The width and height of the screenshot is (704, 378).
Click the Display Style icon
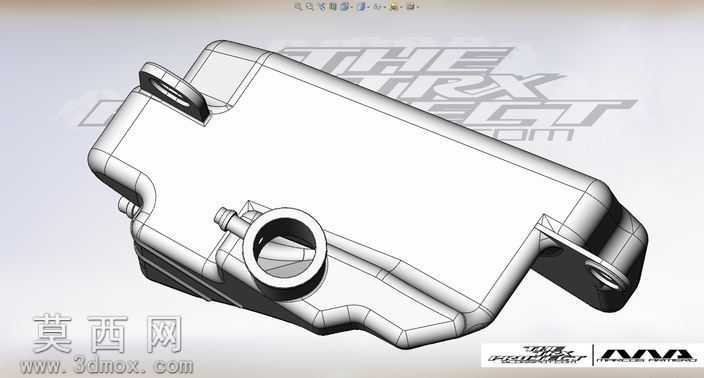361,6
